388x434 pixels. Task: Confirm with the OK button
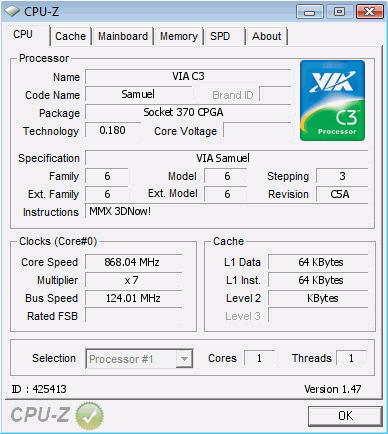point(345,416)
